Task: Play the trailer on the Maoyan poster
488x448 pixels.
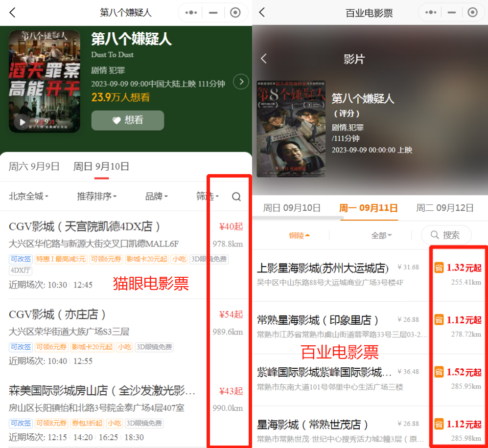Action: pos(23,122)
